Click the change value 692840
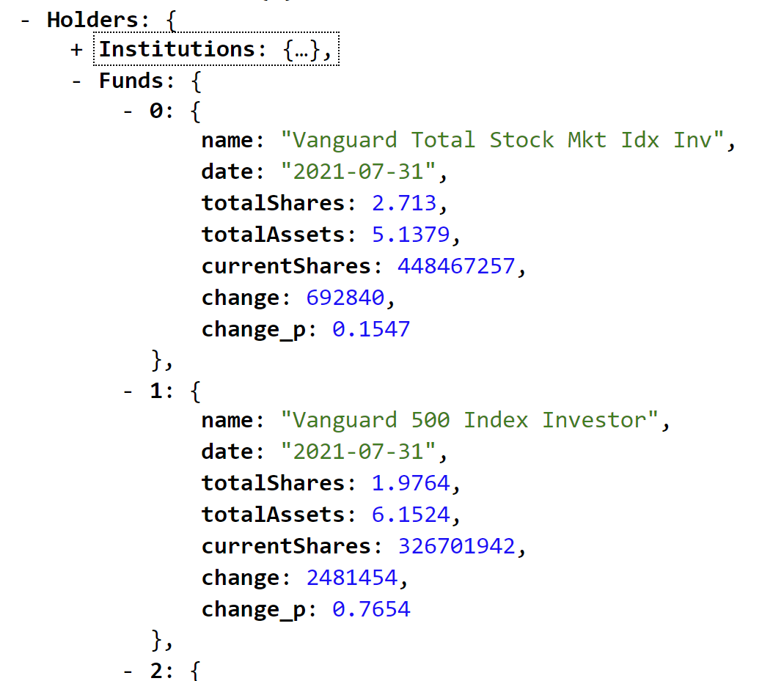The width and height of the screenshot is (784, 681). 345,298
